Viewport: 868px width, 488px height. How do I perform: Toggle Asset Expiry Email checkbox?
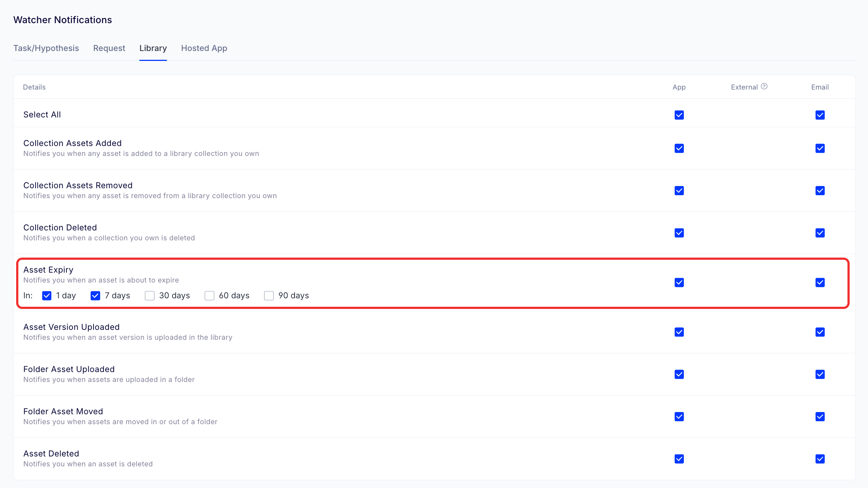tap(820, 283)
